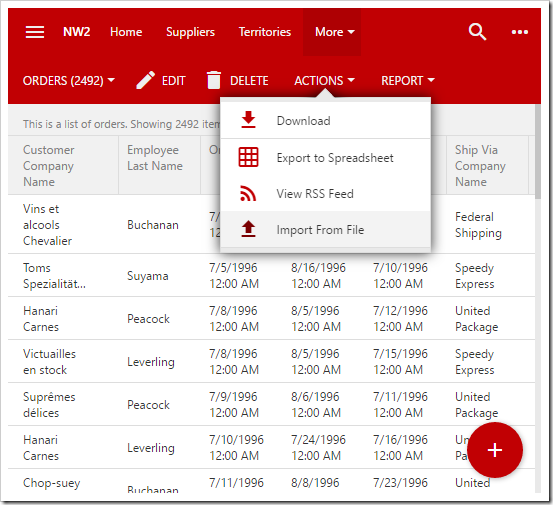Open the three-dot overflow menu
This screenshot has height=505, width=553.
[x=520, y=32]
